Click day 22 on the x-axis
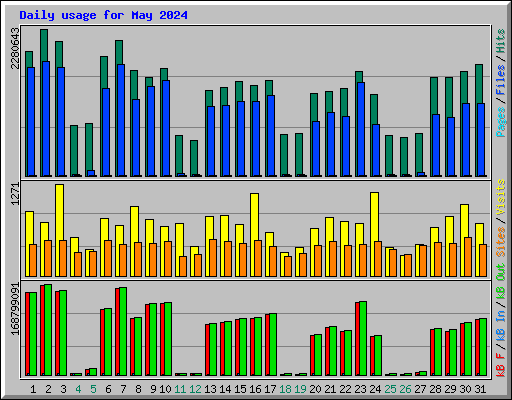 [345, 389]
